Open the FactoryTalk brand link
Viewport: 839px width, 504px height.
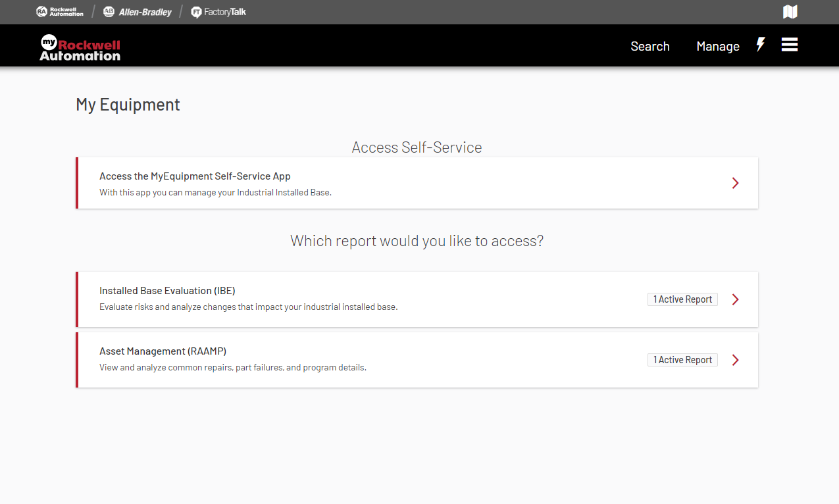pos(218,12)
